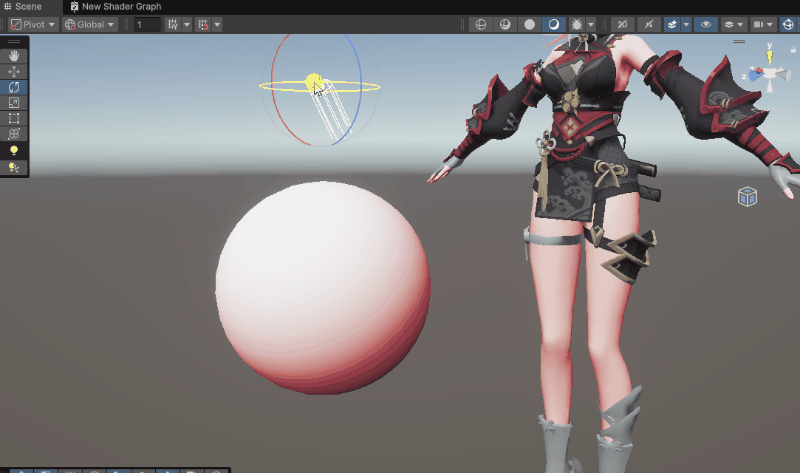The width and height of the screenshot is (800, 473).
Task: Click the debug draw mode bug icon
Action: 577,24
